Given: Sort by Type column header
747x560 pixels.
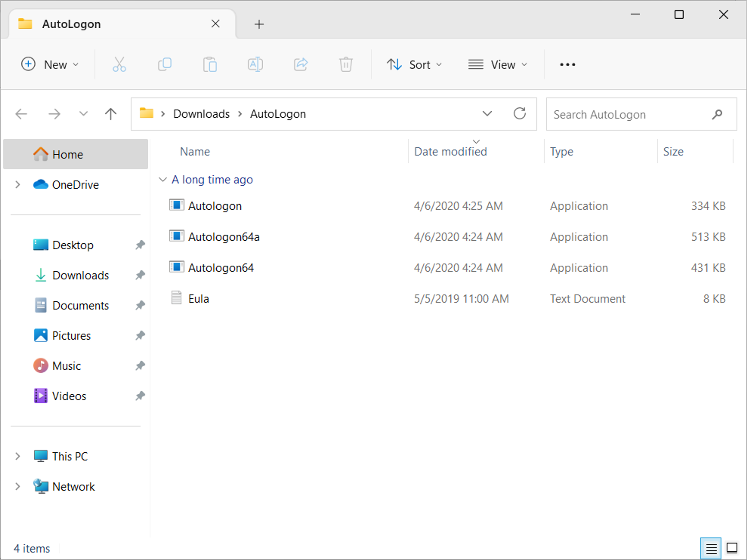Looking at the screenshot, I should tap(561, 151).
